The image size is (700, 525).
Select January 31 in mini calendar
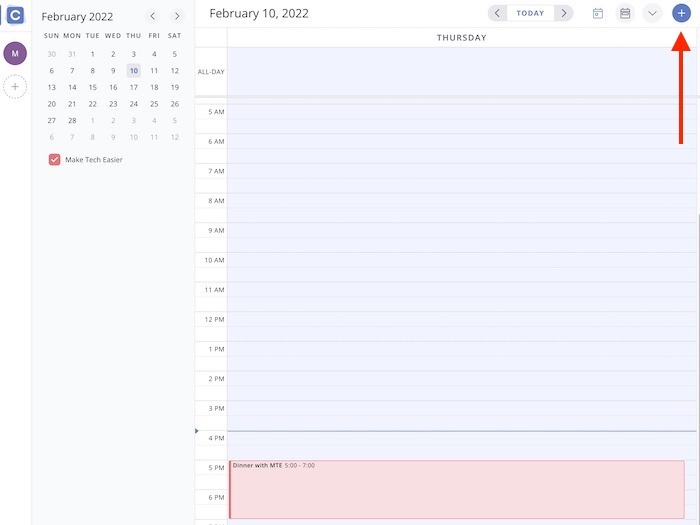click(x=72, y=54)
